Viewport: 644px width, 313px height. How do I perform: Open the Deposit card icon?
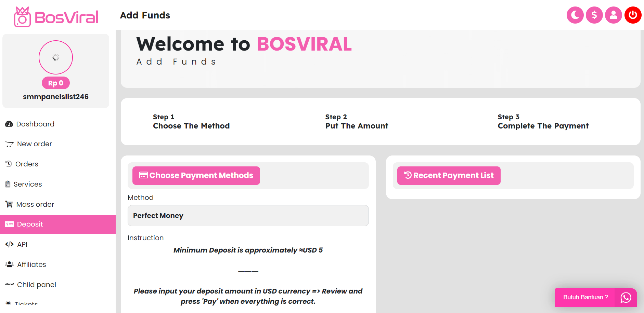point(9,224)
